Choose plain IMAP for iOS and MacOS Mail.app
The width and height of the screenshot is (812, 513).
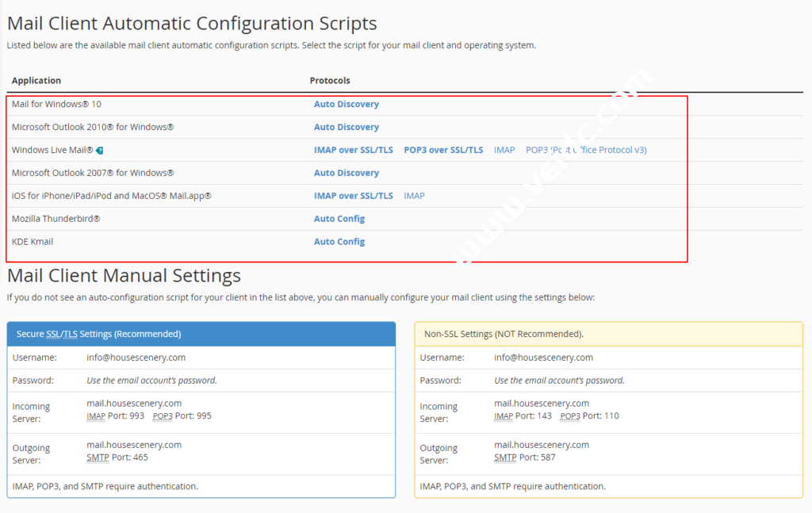pos(414,196)
